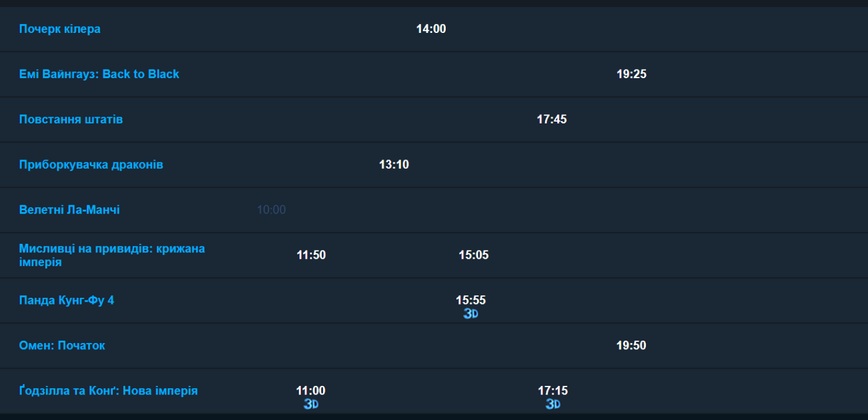868x420 pixels.
Task: Open the Омен: Початок movie link
Action: pos(62,346)
